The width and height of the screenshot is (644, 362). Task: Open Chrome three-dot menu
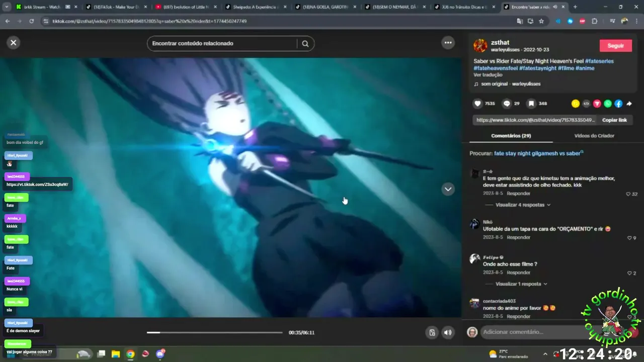tap(636, 21)
